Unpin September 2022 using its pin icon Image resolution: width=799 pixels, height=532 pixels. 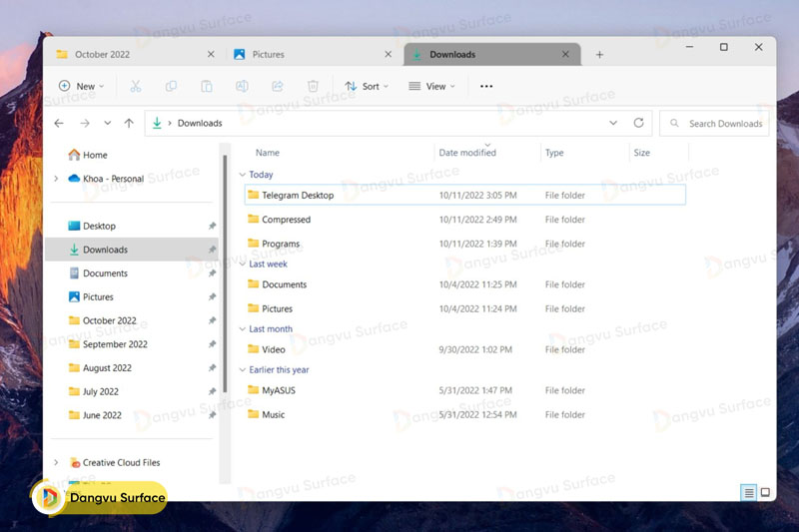coord(212,344)
